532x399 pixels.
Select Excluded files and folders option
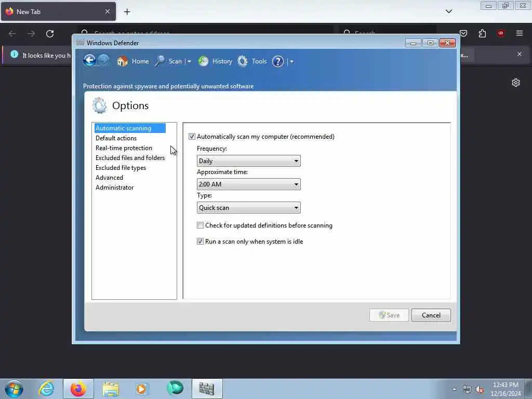click(130, 158)
